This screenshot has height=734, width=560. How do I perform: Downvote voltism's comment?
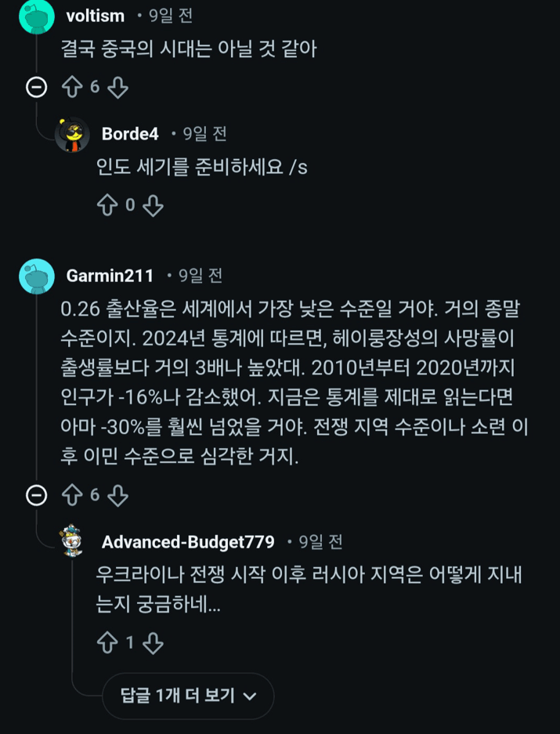click(117, 87)
